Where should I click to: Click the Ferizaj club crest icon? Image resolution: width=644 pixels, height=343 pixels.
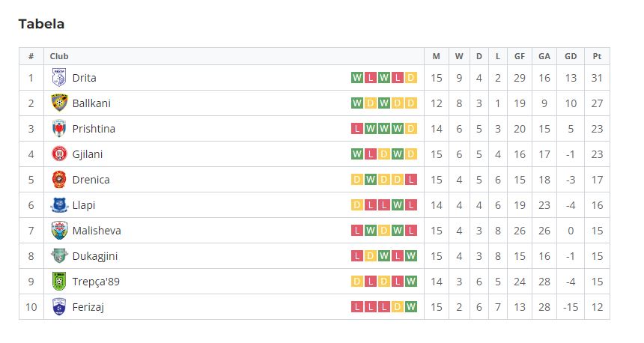[59, 307]
